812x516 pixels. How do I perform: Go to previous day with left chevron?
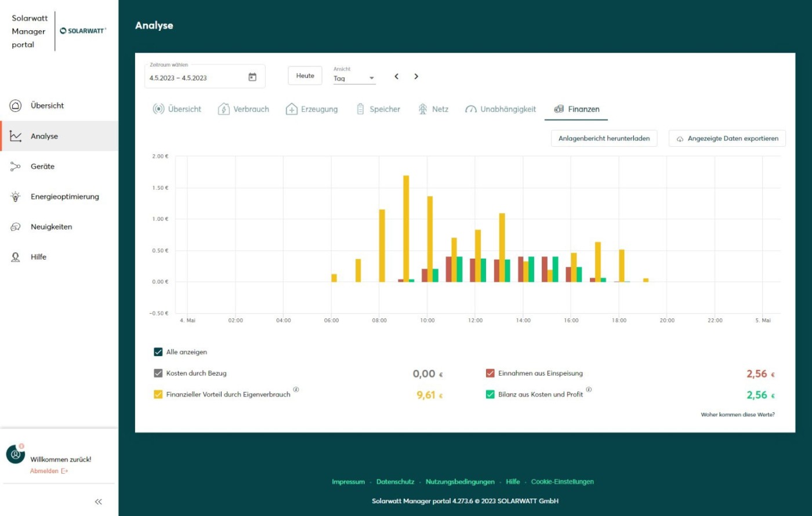pyautogui.click(x=397, y=77)
